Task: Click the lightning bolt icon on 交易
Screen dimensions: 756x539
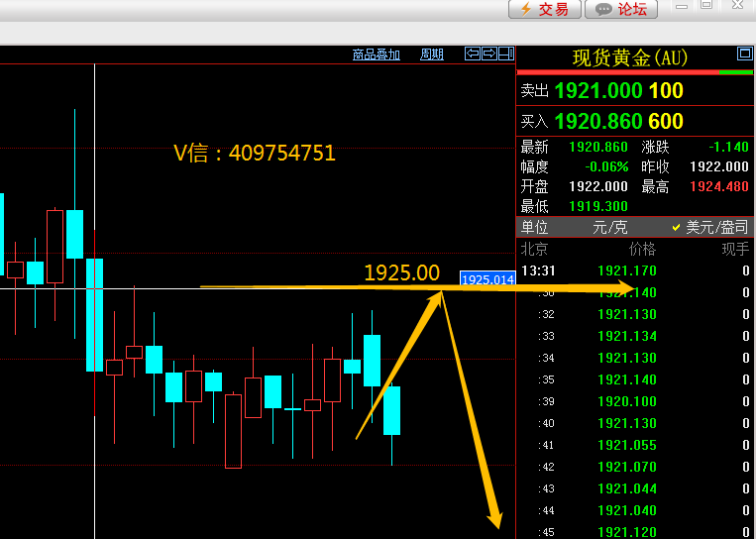Action: click(526, 9)
